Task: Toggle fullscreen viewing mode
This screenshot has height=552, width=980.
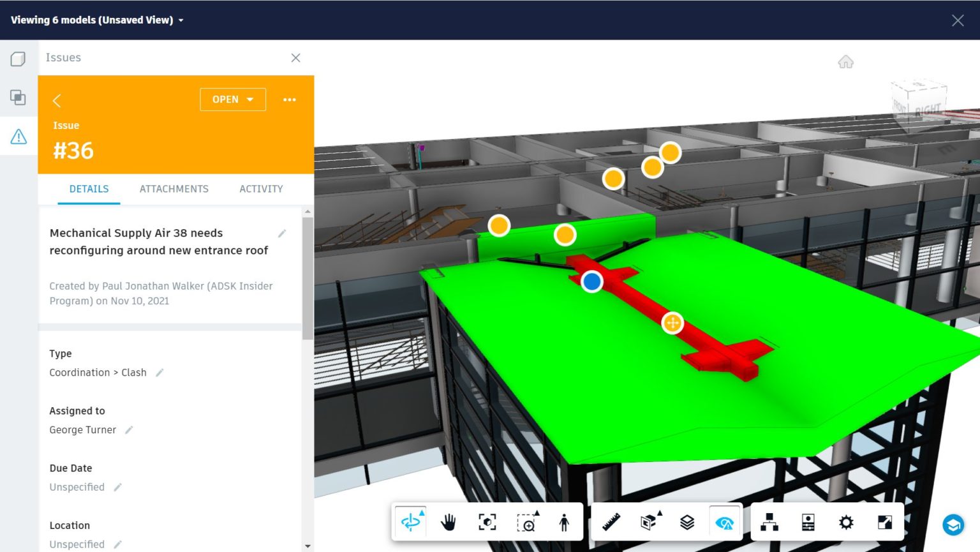Action: coord(885,521)
